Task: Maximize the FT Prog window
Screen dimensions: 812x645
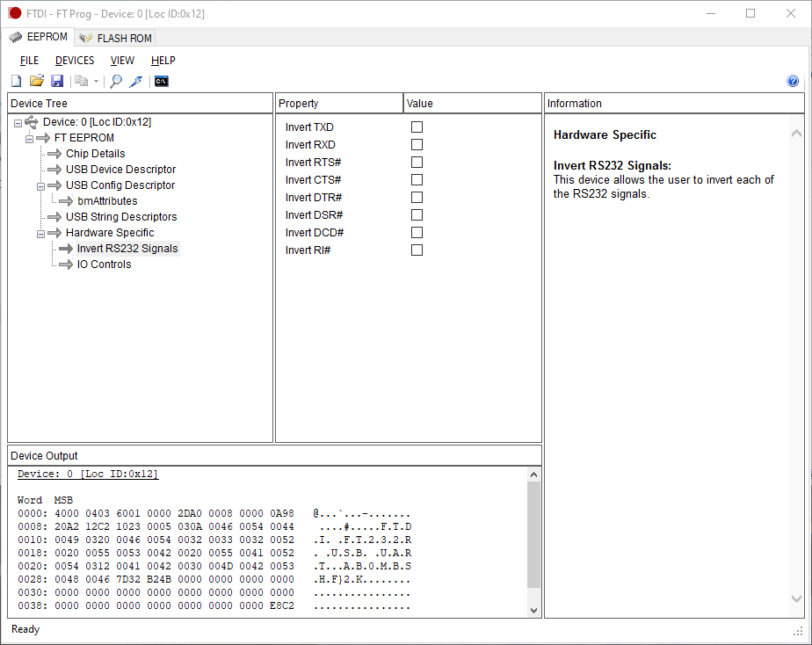Action: (x=750, y=13)
